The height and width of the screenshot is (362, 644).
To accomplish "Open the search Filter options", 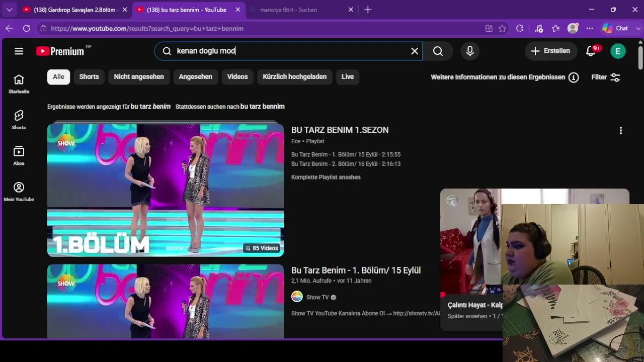I will pos(606,77).
